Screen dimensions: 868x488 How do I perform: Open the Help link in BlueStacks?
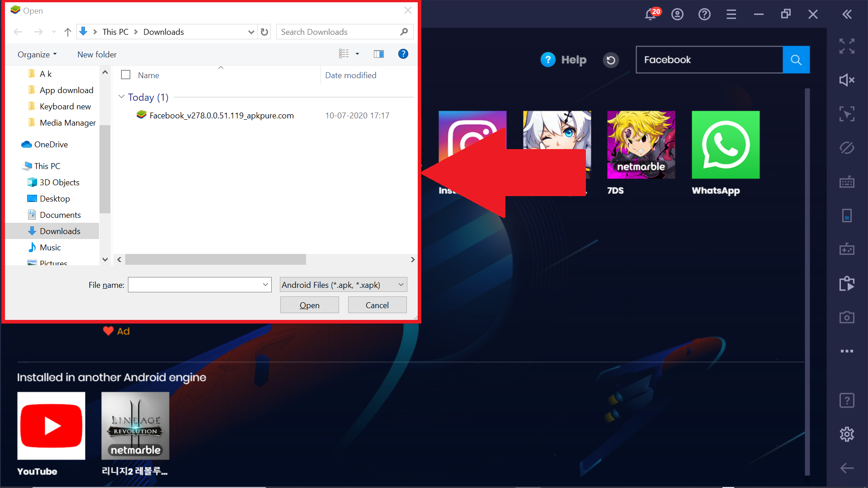pyautogui.click(x=564, y=60)
